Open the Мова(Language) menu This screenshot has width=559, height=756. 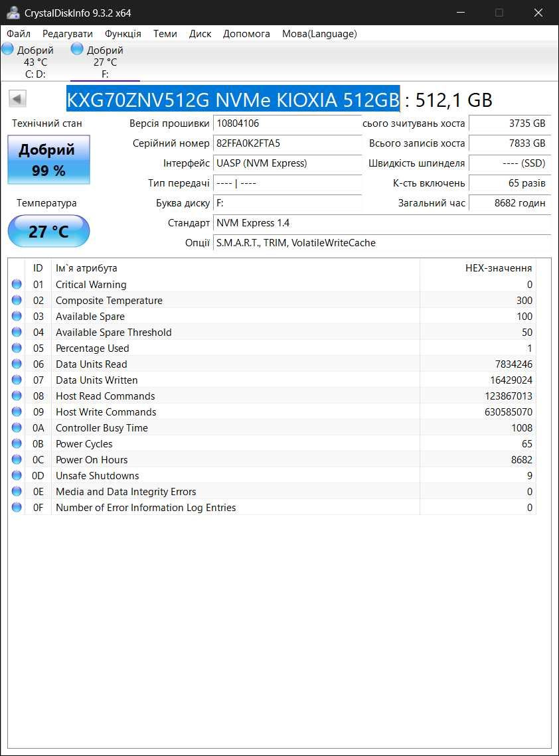(x=320, y=34)
